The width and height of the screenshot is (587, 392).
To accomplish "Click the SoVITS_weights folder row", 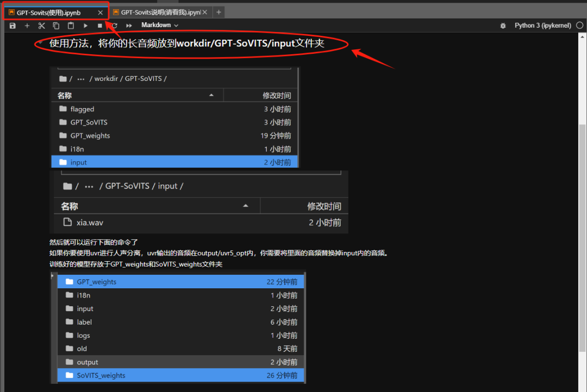I will (180, 376).
